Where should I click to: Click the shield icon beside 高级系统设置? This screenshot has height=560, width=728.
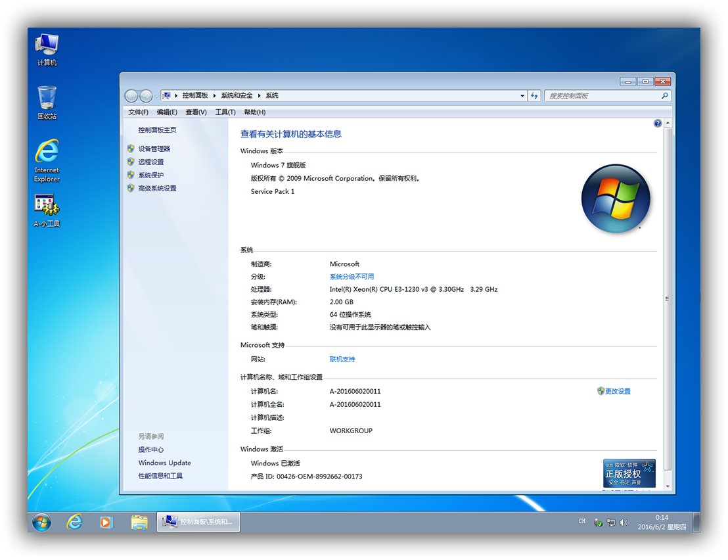[131, 188]
